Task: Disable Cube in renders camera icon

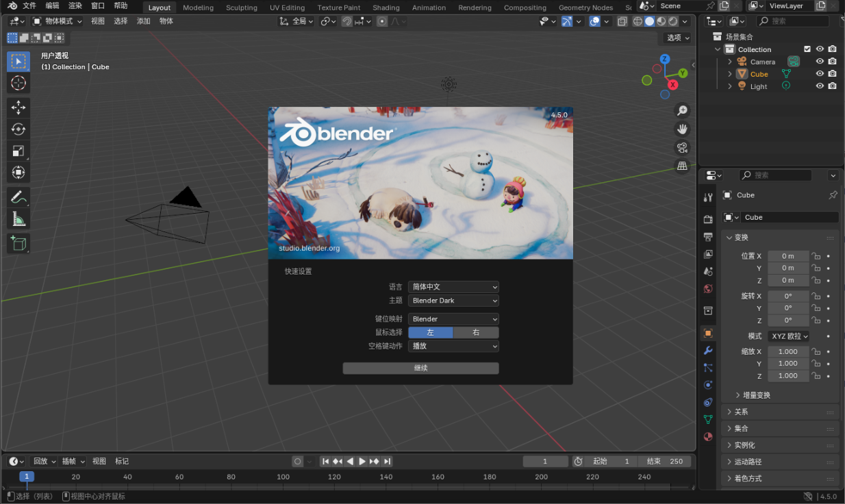Action: click(x=832, y=74)
